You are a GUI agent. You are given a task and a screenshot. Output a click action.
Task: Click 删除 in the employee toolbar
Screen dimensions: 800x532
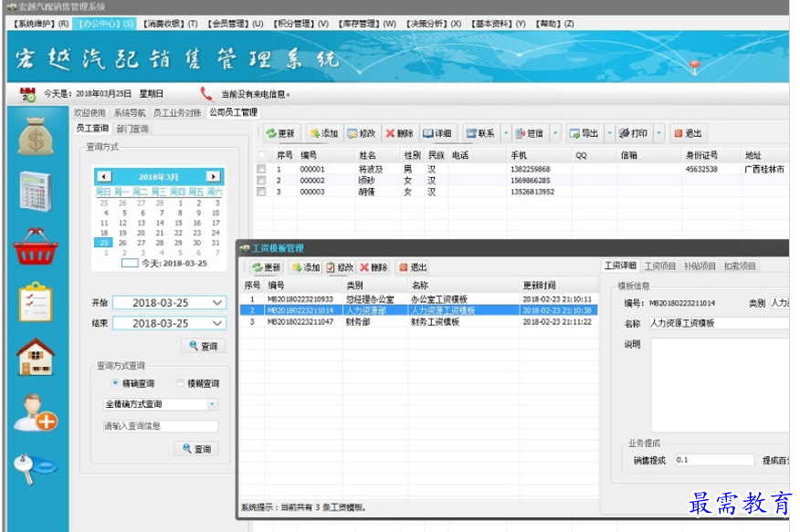pyautogui.click(x=399, y=133)
